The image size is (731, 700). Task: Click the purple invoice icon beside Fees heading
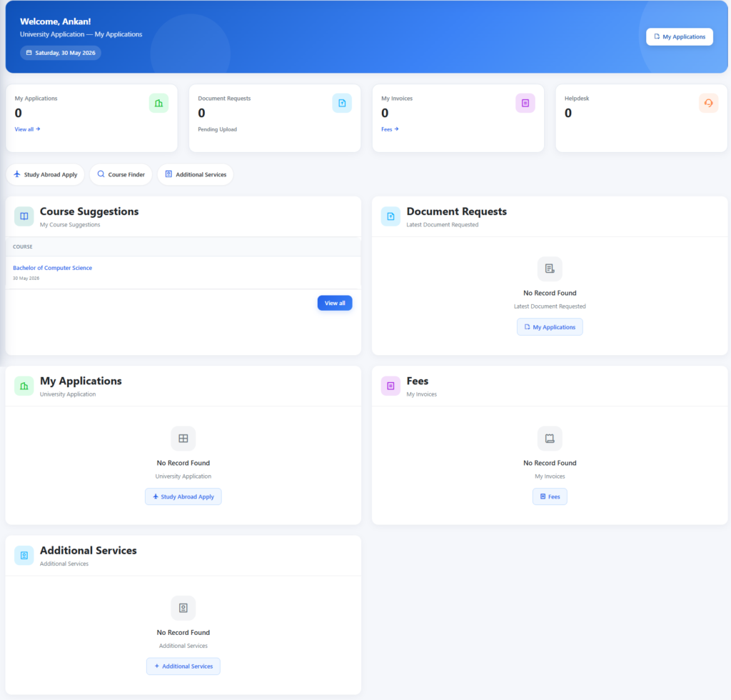coord(390,386)
